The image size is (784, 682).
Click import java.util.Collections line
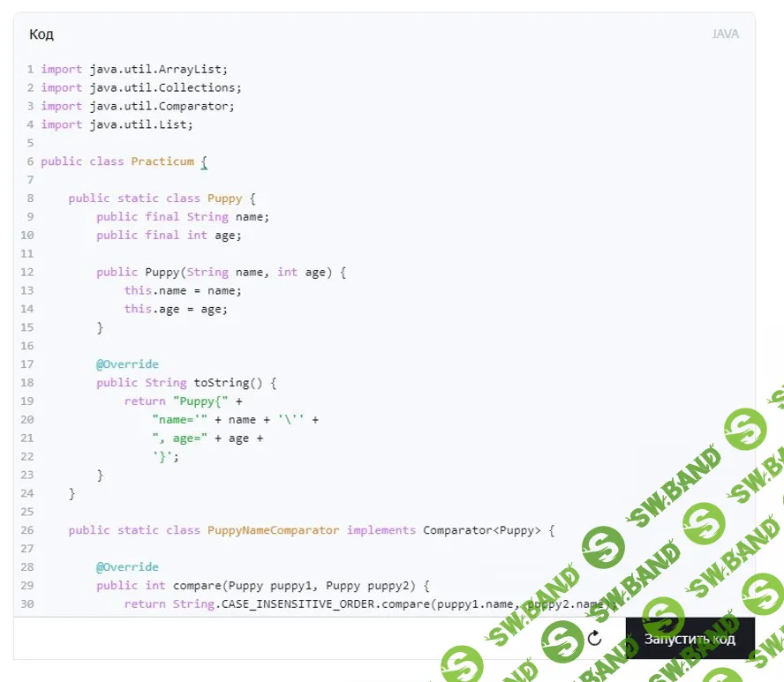coord(141,87)
